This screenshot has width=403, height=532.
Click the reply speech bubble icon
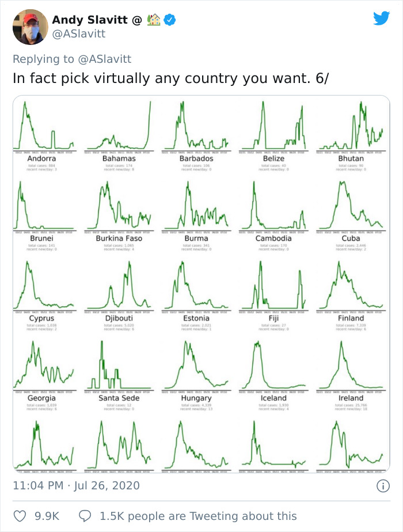point(85,516)
